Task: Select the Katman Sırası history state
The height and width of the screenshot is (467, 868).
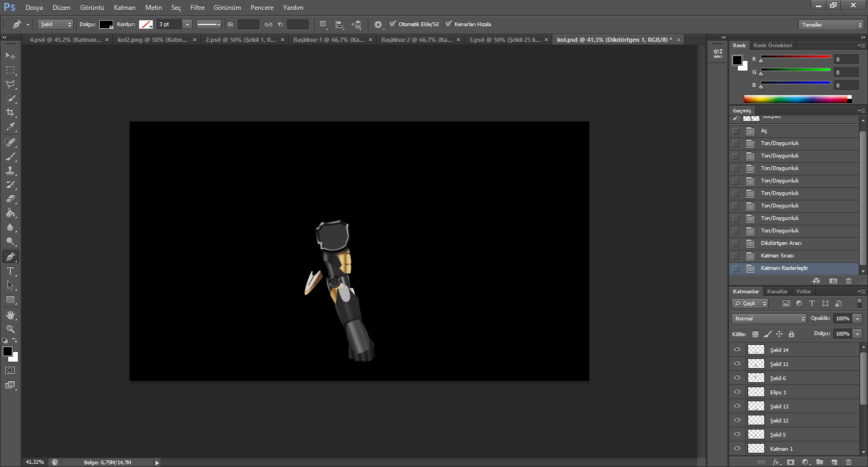Action: pos(794,256)
